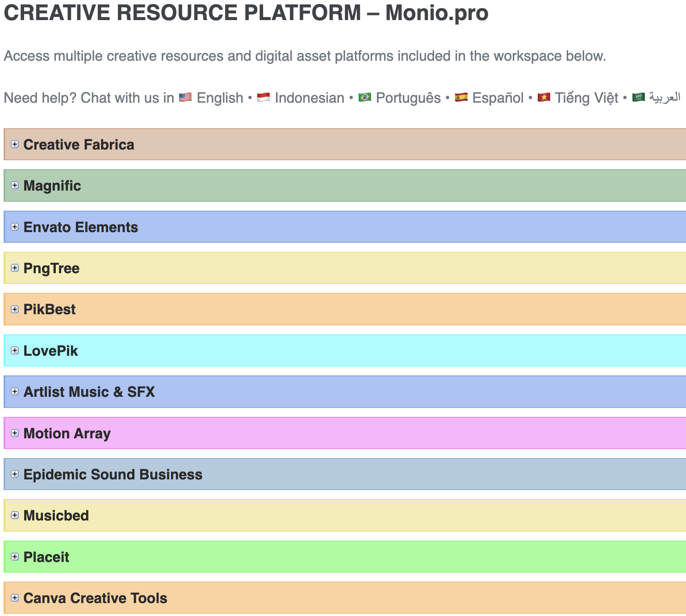Open the Magnific section title
The image size is (686, 616).
pyautogui.click(x=52, y=186)
